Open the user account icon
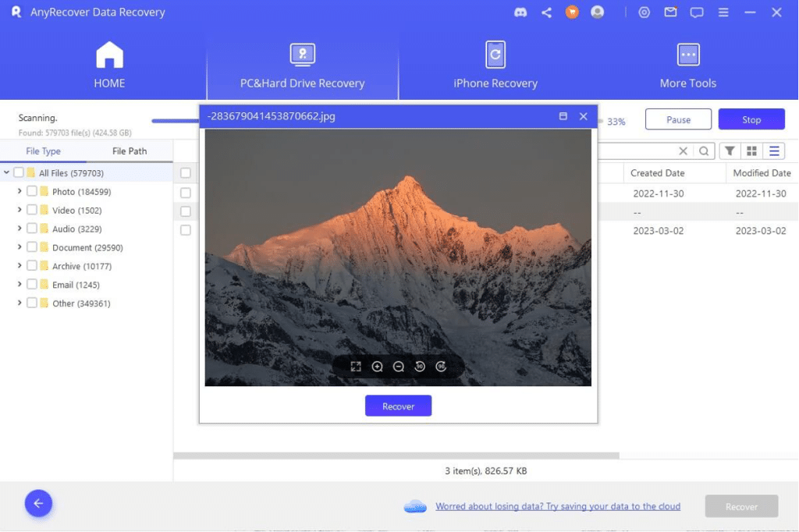 click(597, 12)
